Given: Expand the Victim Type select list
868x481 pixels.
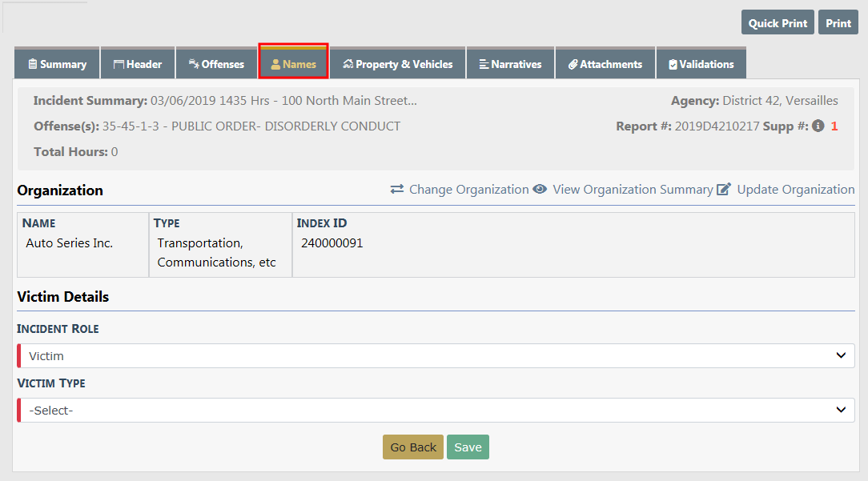Looking at the screenshot, I should coord(436,410).
